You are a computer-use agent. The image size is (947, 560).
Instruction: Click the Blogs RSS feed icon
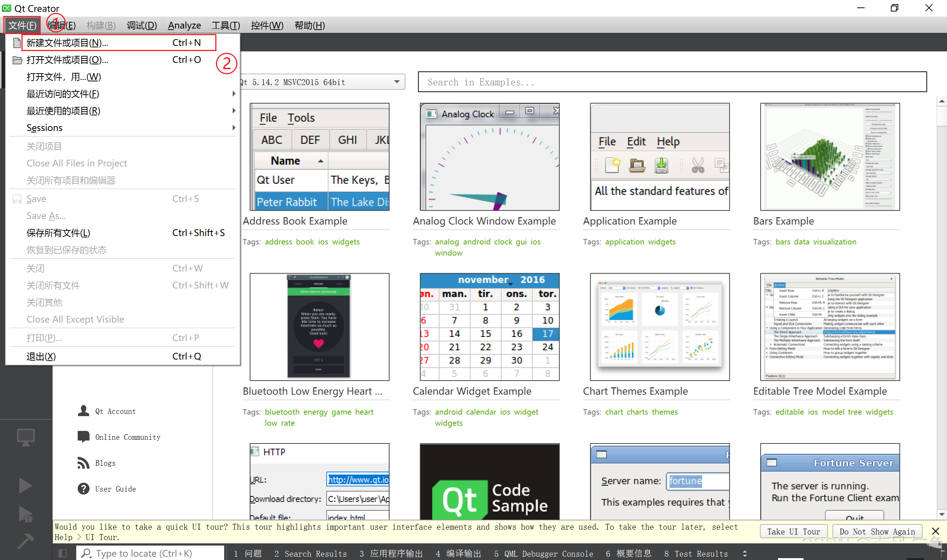[x=83, y=463]
